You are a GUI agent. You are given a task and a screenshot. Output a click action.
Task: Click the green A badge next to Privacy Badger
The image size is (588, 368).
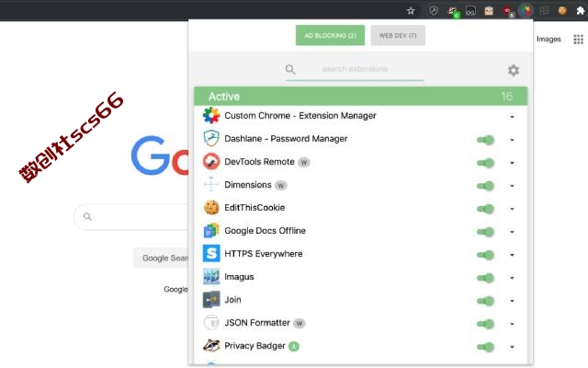tap(294, 346)
